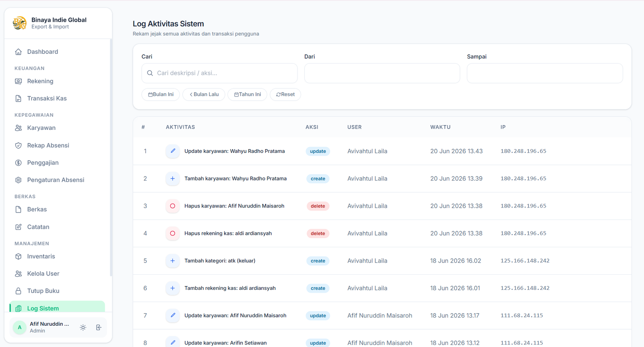
Task: Click the USER column header
Action: point(355,127)
